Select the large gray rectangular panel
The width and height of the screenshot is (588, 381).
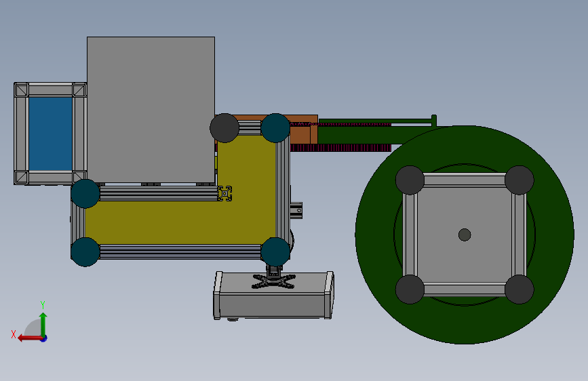pyautogui.click(x=151, y=110)
